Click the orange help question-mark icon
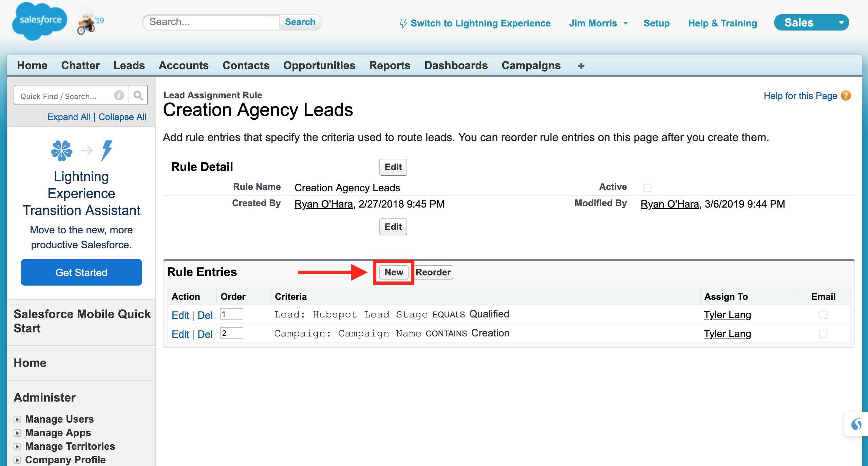Viewport: 868px width, 466px height. pyautogui.click(x=846, y=96)
